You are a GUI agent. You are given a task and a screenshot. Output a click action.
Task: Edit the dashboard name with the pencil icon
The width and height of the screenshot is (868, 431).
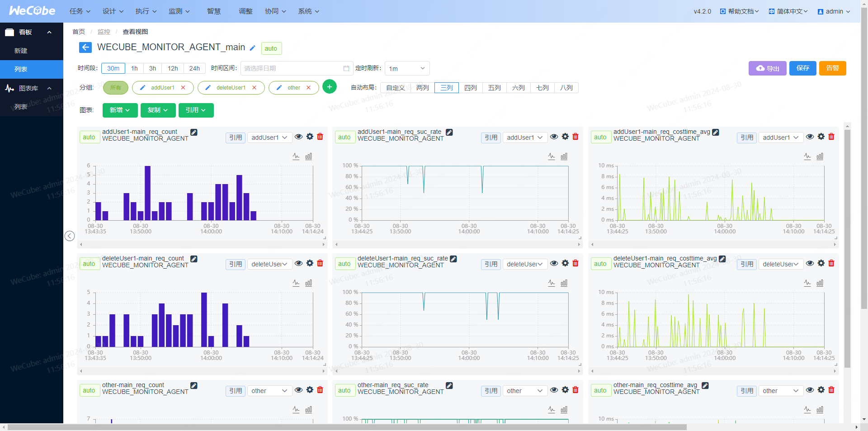pos(253,48)
